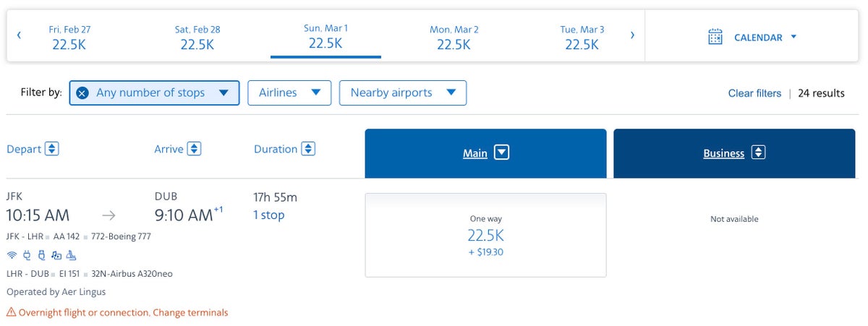
Task: Click the power outlet amenity icon
Action: 27,255
